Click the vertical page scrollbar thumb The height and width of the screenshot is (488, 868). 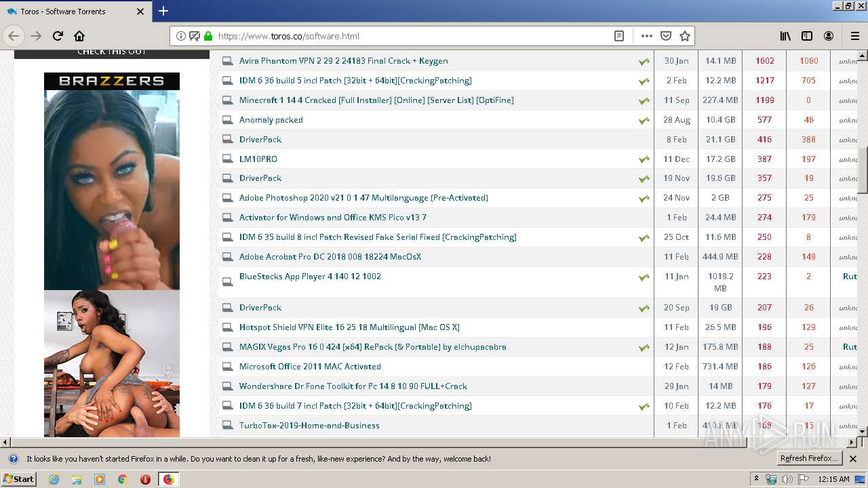tap(863, 170)
